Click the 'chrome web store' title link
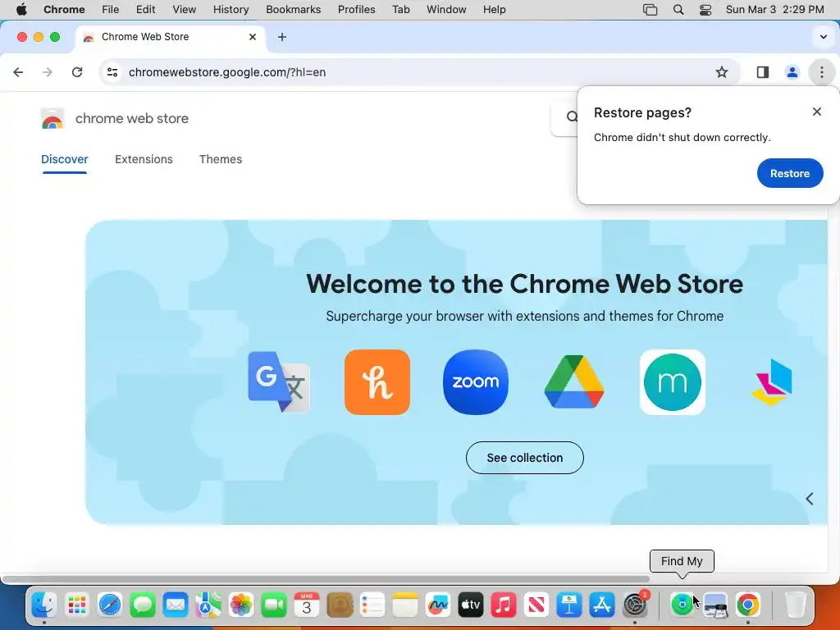 [132, 118]
